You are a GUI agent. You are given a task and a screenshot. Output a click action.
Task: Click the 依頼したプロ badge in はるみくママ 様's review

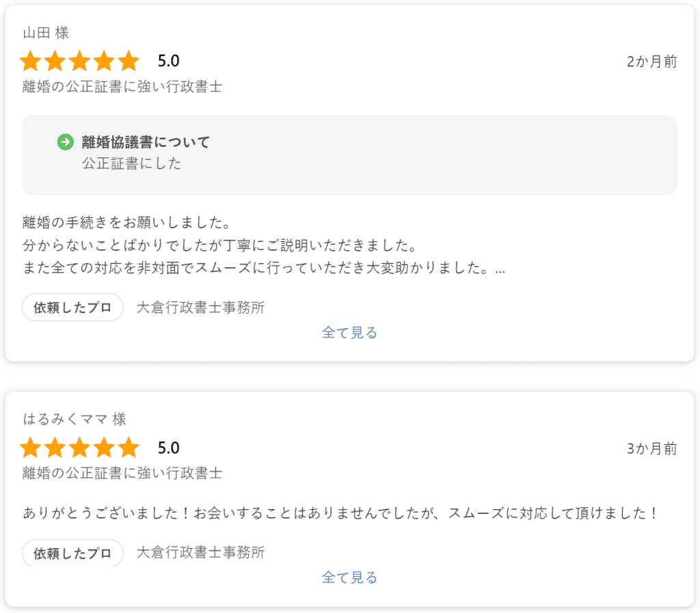72,553
